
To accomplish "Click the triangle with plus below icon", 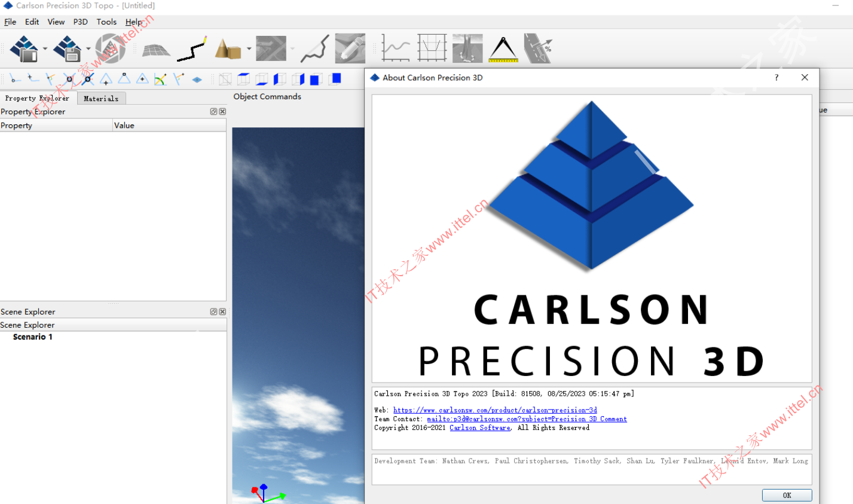I will pos(106,79).
